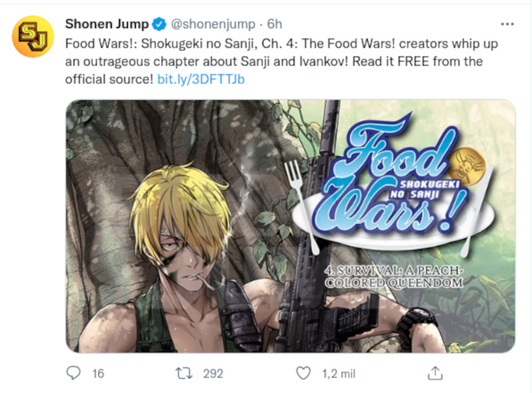Click the blue verified badge
This screenshot has width=532, height=393.
158,24
